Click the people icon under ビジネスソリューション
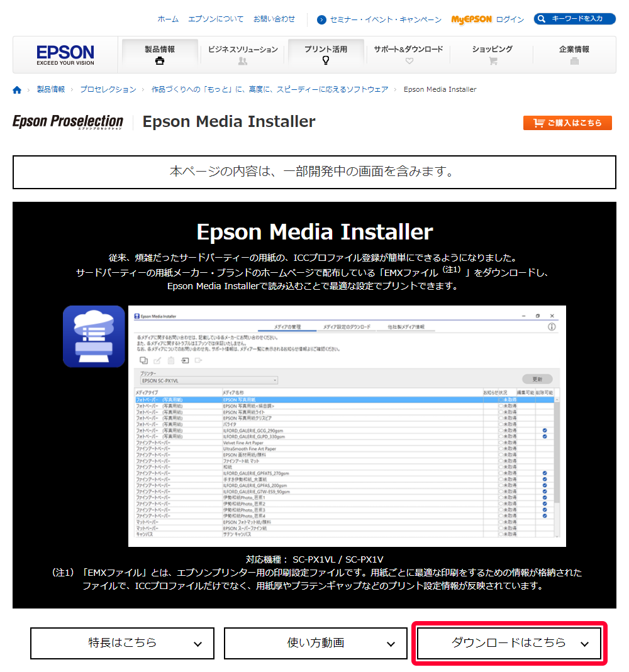Screen dimensions: 629x672 [243, 61]
